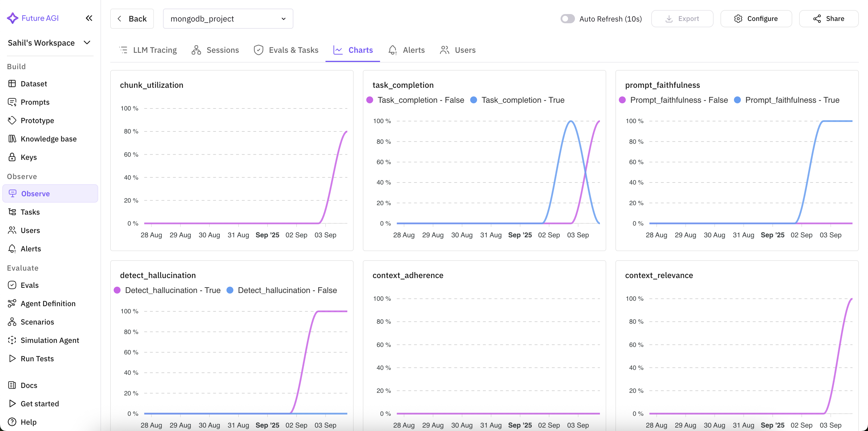Collapse the sidebar with the chevron button

pos(89,18)
